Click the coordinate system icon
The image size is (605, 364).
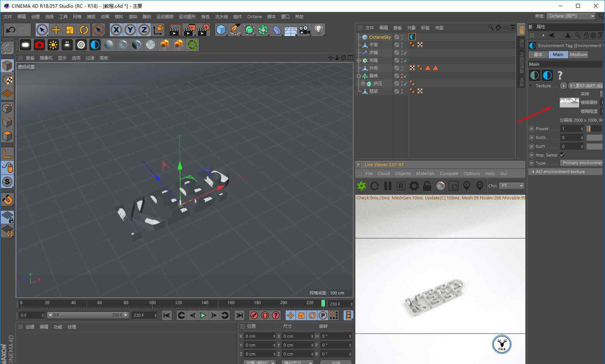pos(158,30)
